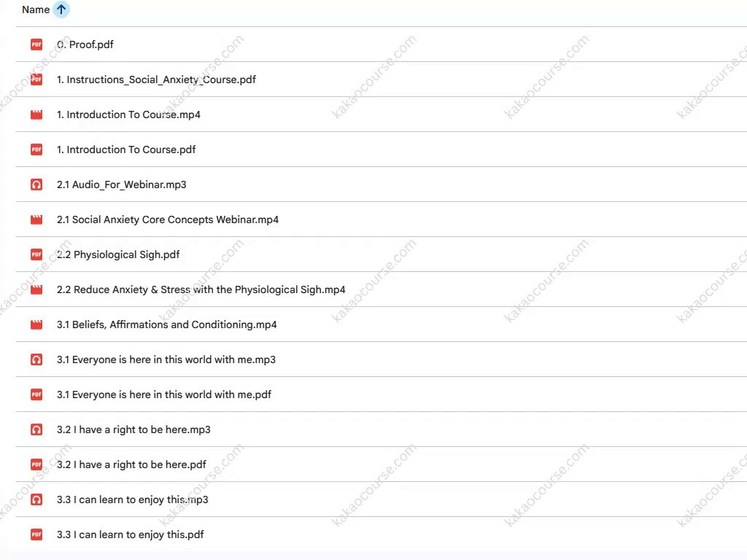Screen dimensions: 747x560
Task: Open Reduce Anxiety & Stress with Physiological Sigh video
Action: pyautogui.click(x=201, y=289)
